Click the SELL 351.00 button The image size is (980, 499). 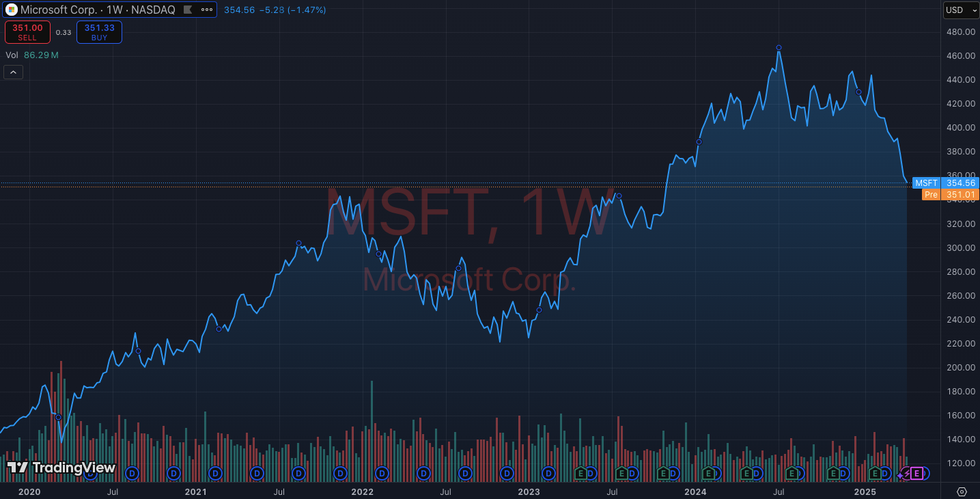click(27, 32)
